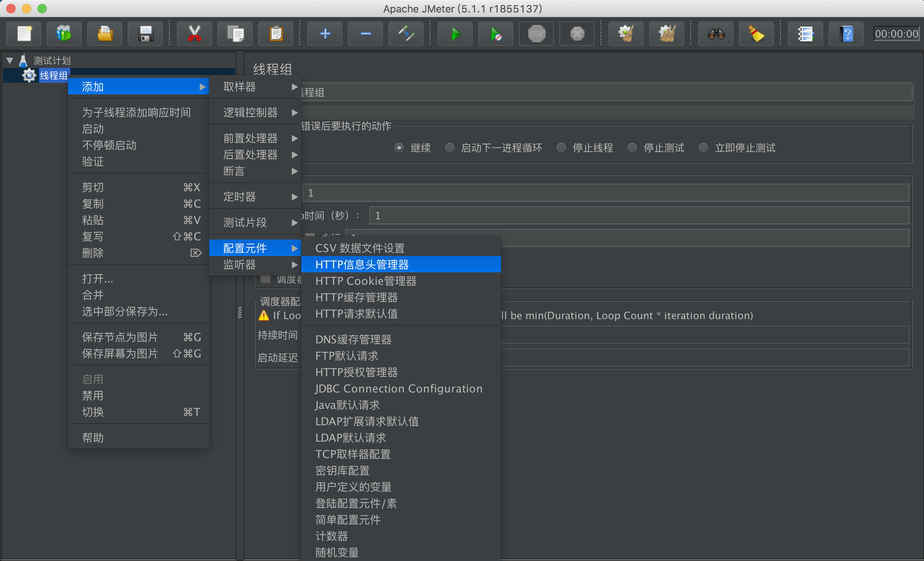Expand the 后置处理器 submenu
This screenshot has height=561, width=924.
[x=256, y=154]
